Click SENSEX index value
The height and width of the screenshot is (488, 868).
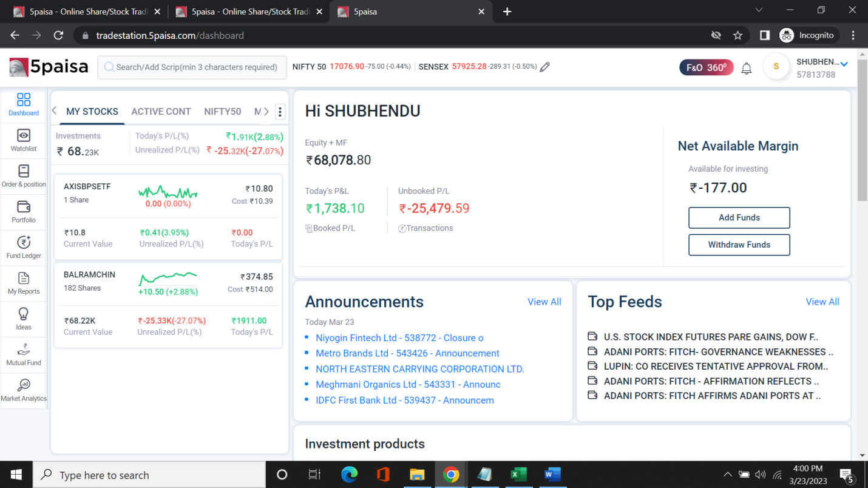pos(469,66)
